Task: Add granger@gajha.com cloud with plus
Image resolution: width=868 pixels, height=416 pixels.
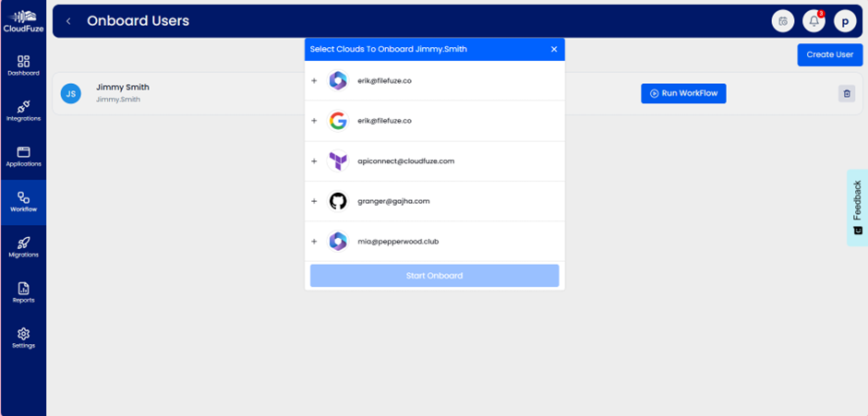Action: click(x=314, y=201)
